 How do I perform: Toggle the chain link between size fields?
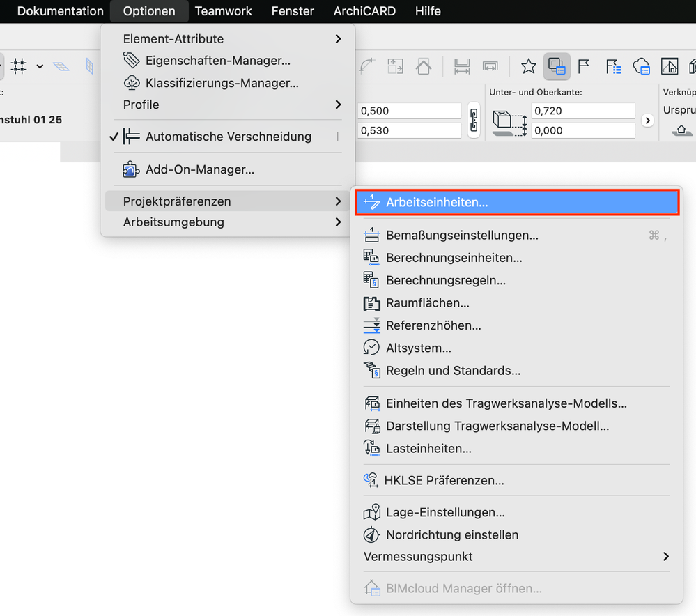click(474, 121)
